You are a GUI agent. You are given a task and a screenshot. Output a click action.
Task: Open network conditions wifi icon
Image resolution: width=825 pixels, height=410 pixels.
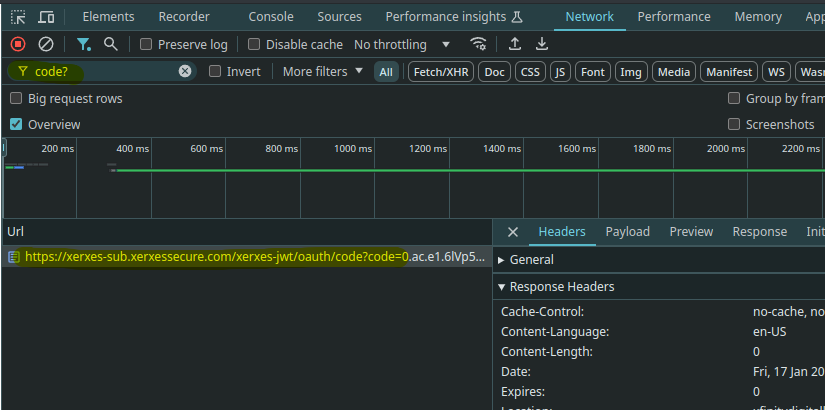coord(479,44)
